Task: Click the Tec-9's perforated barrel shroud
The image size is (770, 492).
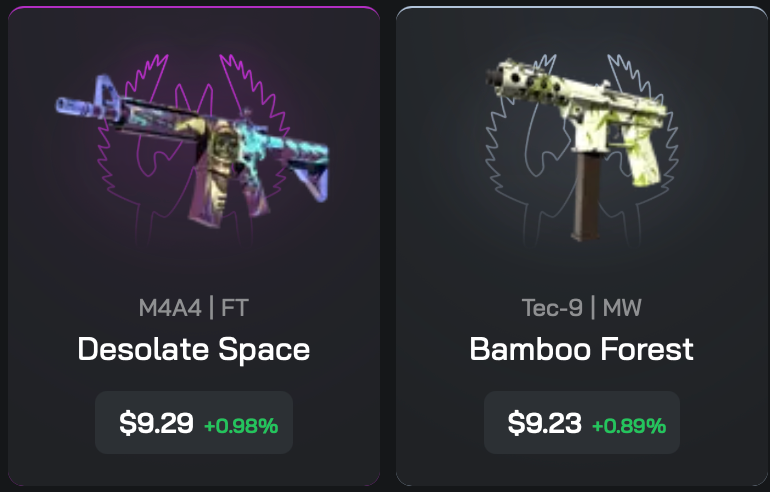Action: [x=525, y=81]
